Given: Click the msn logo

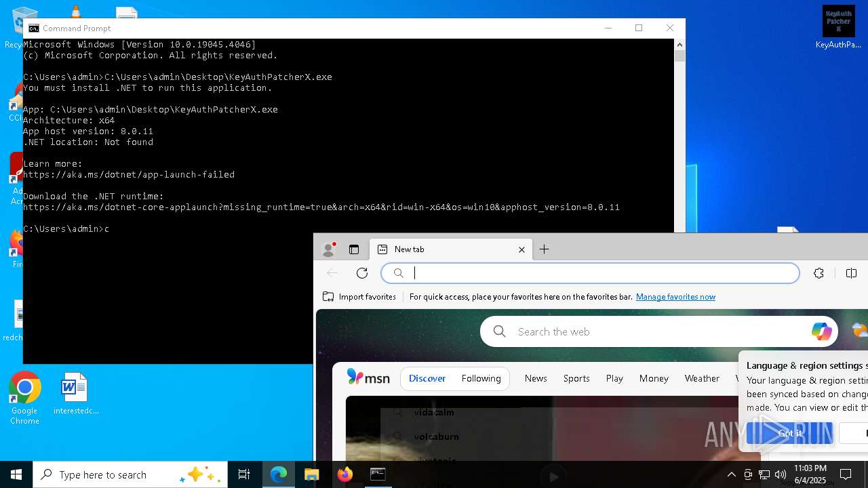Looking at the screenshot, I should (x=368, y=378).
